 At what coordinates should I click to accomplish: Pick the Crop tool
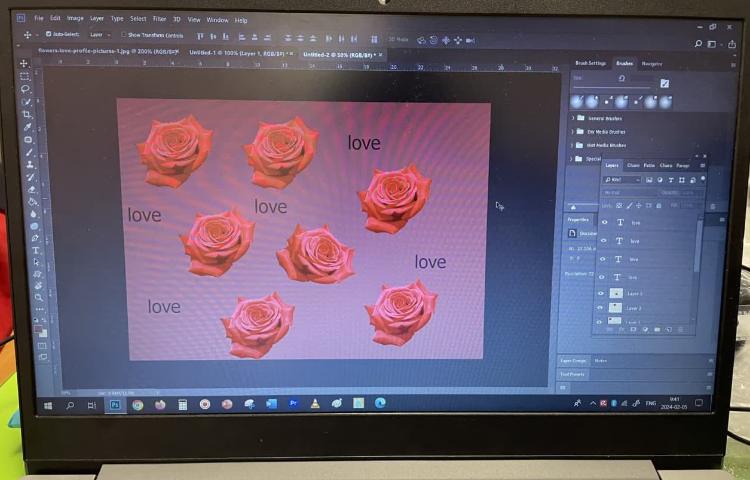pyautogui.click(x=26, y=114)
